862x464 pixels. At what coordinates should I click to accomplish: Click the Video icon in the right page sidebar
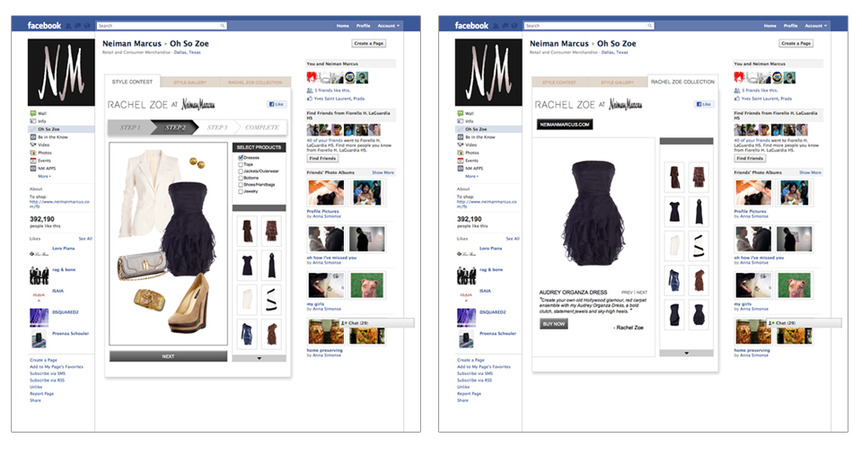[x=460, y=145]
